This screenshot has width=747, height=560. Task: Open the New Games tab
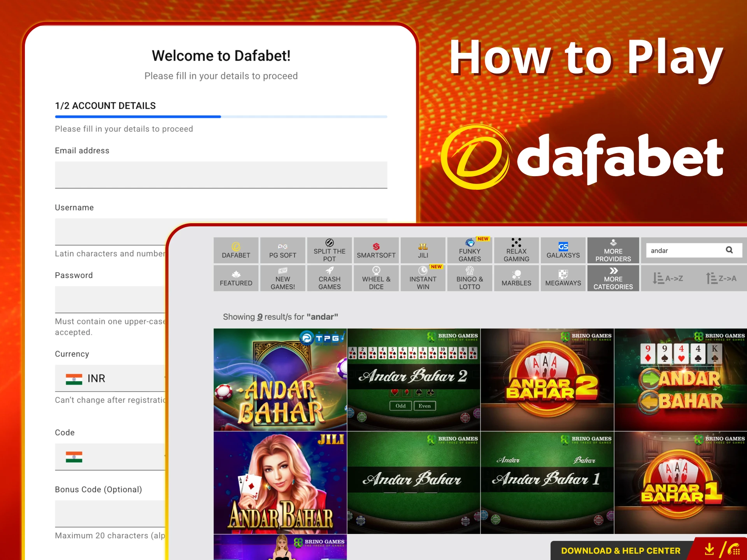[x=282, y=278]
